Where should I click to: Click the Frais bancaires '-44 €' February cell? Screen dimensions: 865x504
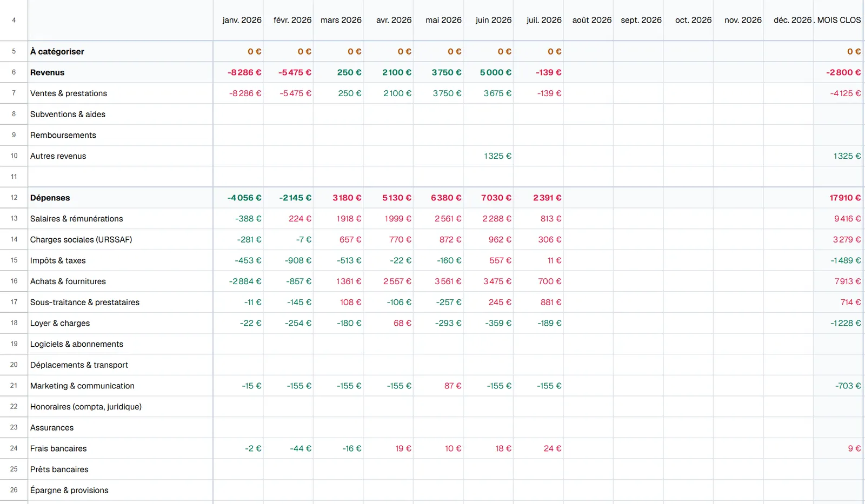pos(289,448)
